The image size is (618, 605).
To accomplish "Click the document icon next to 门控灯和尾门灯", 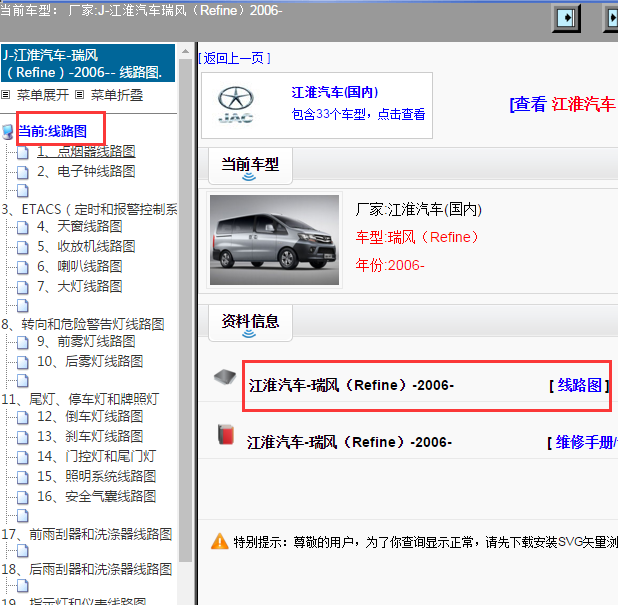I will [22, 457].
